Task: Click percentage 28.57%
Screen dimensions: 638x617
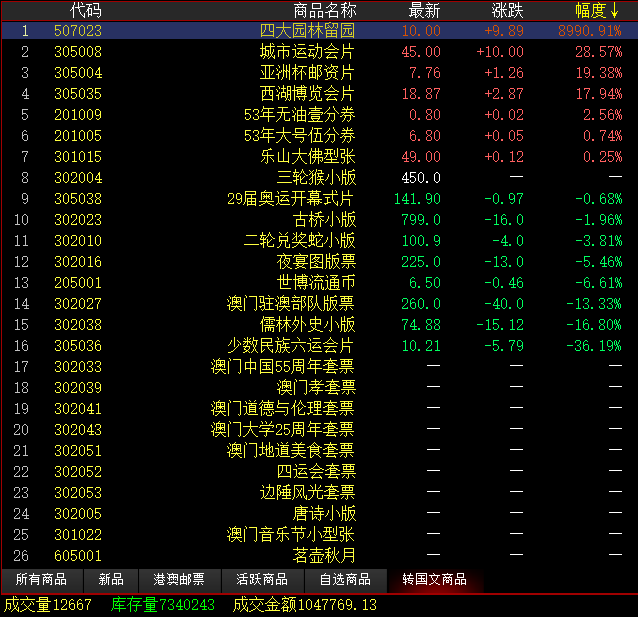Action: tap(599, 52)
